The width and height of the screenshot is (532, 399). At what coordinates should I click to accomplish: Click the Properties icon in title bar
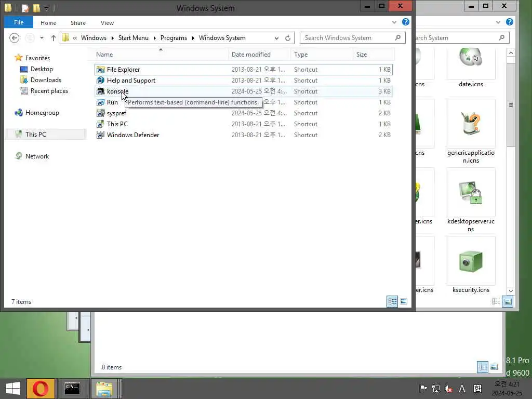coord(25,8)
